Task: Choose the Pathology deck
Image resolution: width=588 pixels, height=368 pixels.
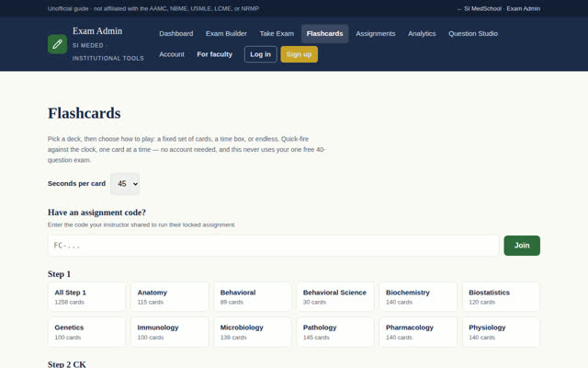Action: point(335,332)
